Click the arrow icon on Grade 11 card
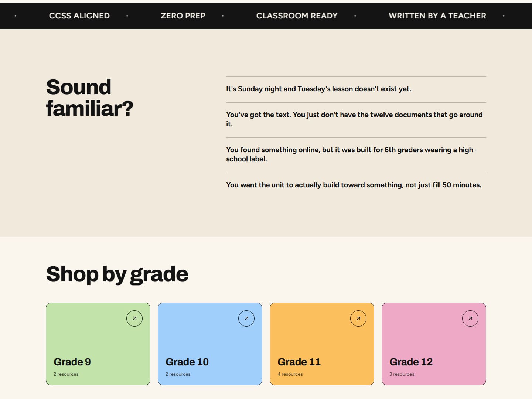Screen dimensions: 532x399 coord(358,318)
